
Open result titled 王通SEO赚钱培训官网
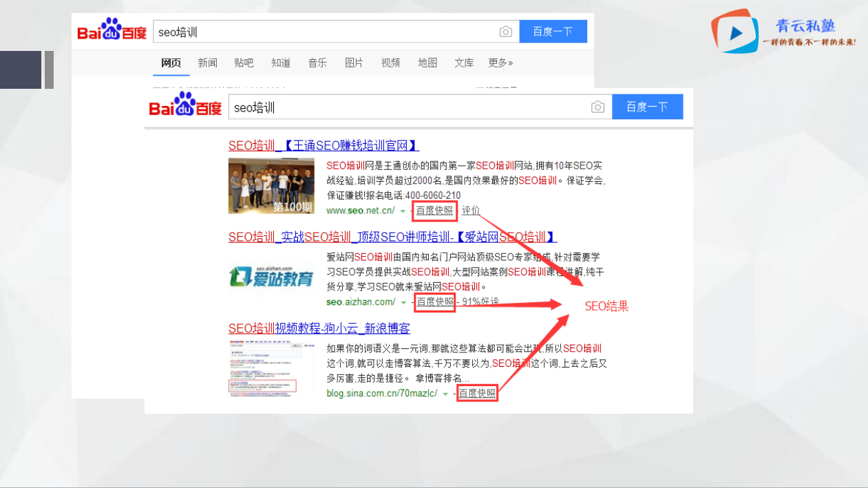pyautogui.click(x=324, y=146)
